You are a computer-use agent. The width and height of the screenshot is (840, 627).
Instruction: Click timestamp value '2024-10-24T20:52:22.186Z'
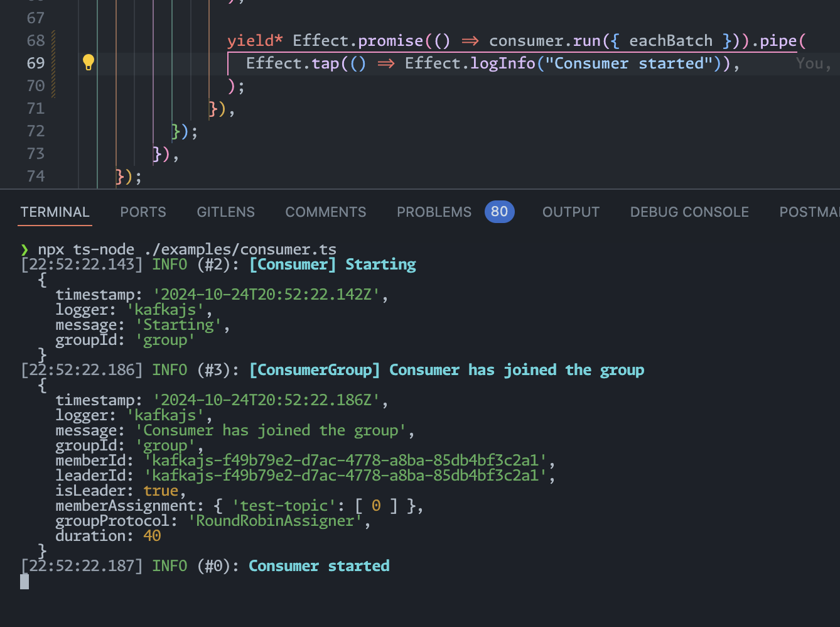(x=267, y=400)
